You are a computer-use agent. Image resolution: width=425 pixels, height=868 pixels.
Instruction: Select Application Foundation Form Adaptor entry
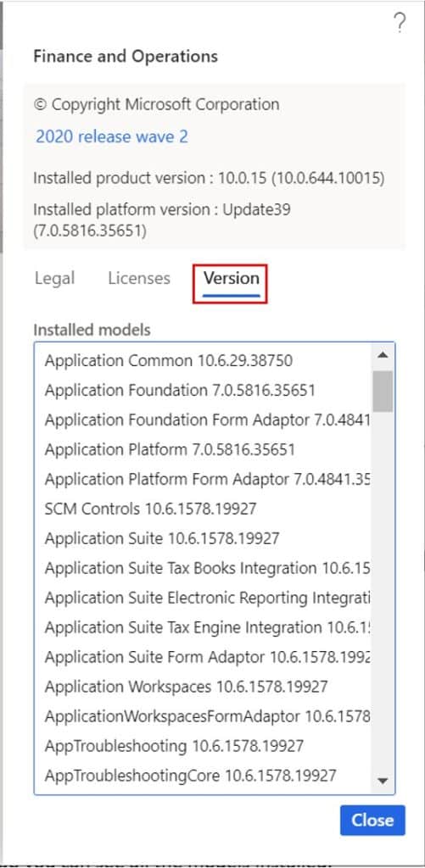click(x=204, y=420)
